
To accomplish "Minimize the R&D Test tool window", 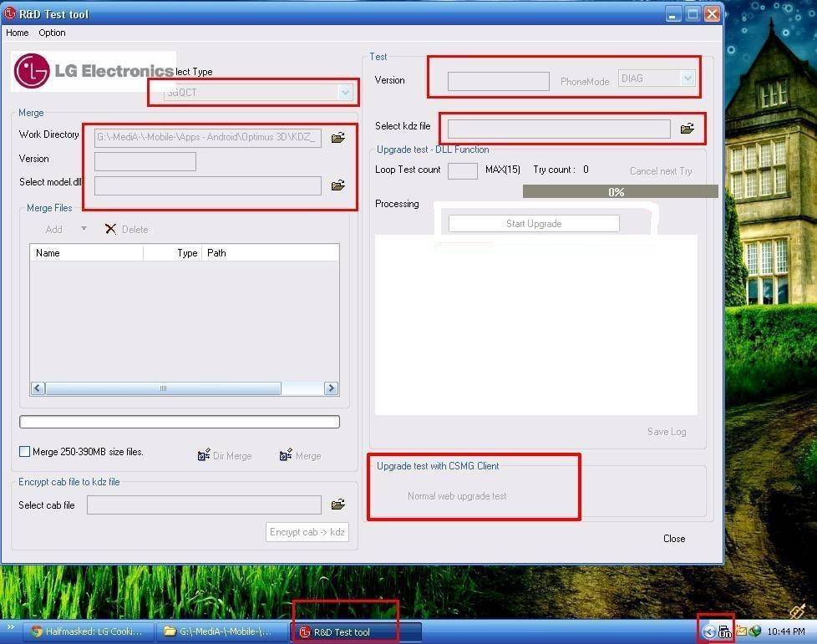I will click(673, 14).
